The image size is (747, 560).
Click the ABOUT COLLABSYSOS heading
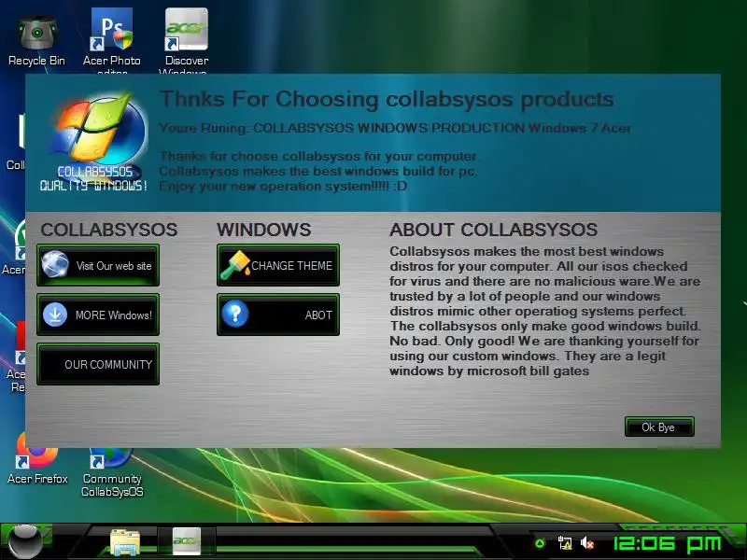pos(494,230)
